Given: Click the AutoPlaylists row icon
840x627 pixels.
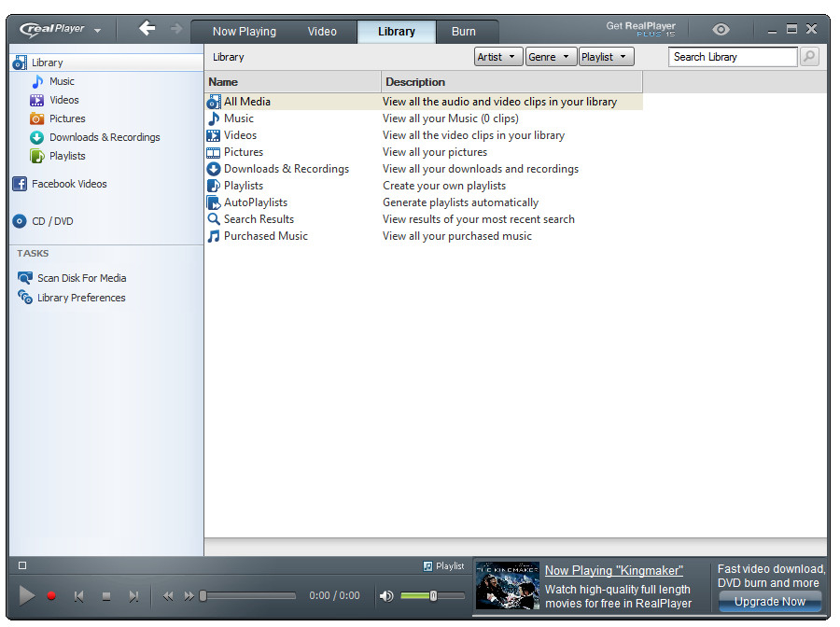Looking at the screenshot, I should 214,202.
